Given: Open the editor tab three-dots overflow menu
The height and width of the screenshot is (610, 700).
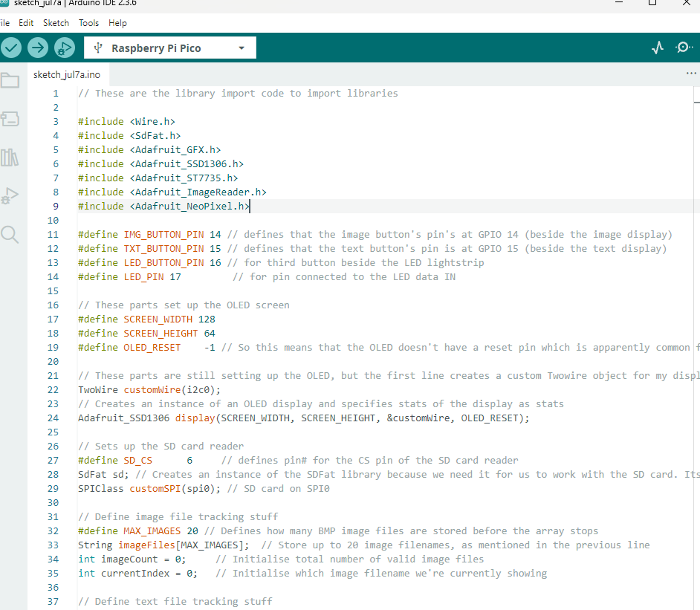Looking at the screenshot, I should coord(691,74).
